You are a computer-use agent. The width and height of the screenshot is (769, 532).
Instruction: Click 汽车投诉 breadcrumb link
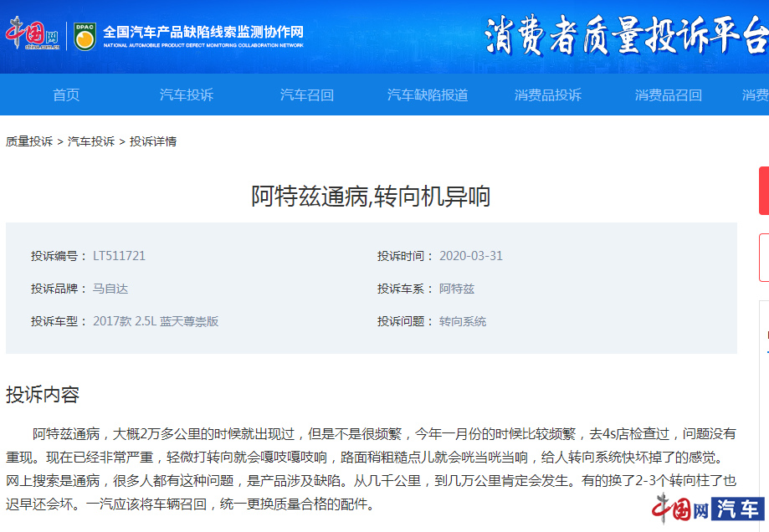(x=91, y=141)
